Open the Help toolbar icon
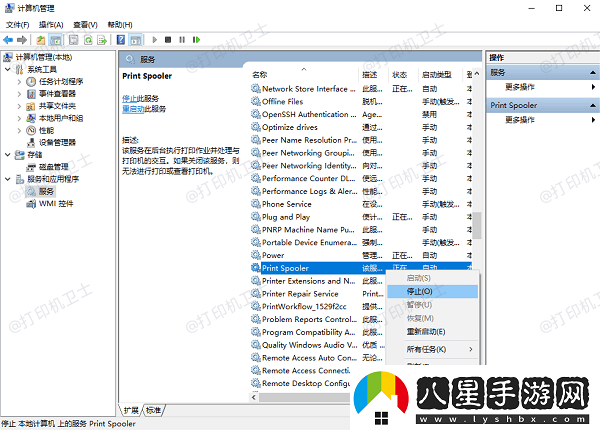 [x=121, y=39]
